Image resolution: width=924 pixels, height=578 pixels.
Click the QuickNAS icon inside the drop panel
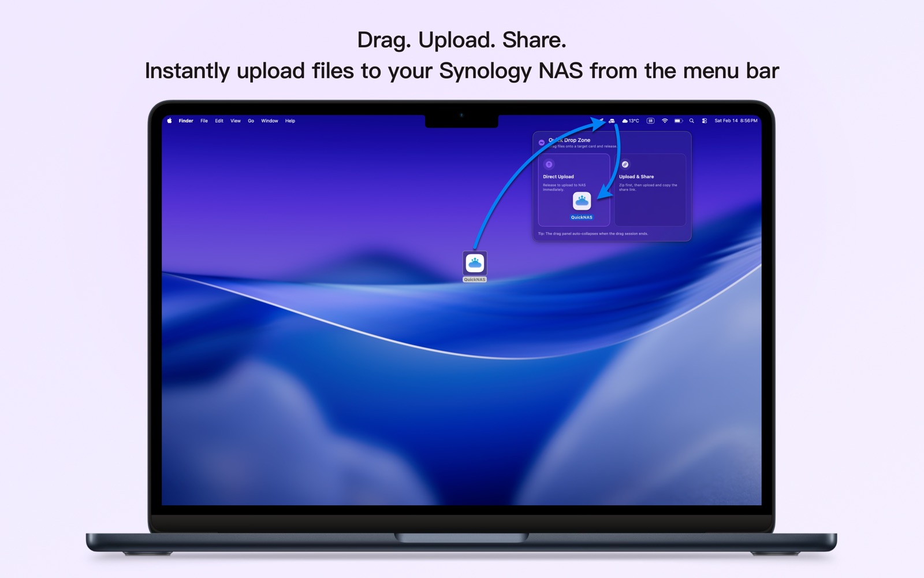(582, 201)
